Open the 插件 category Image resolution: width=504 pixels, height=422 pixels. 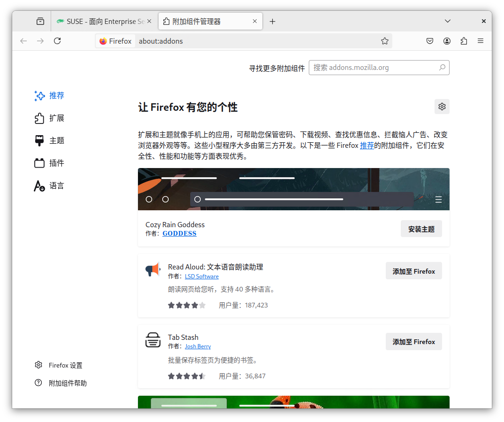49,163
